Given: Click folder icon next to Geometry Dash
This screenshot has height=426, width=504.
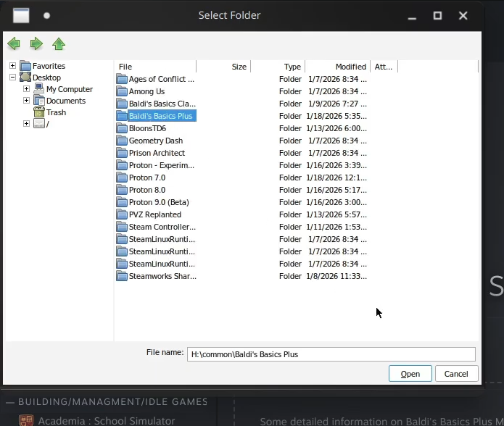Looking at the screenshot, I should coord(122,141).
